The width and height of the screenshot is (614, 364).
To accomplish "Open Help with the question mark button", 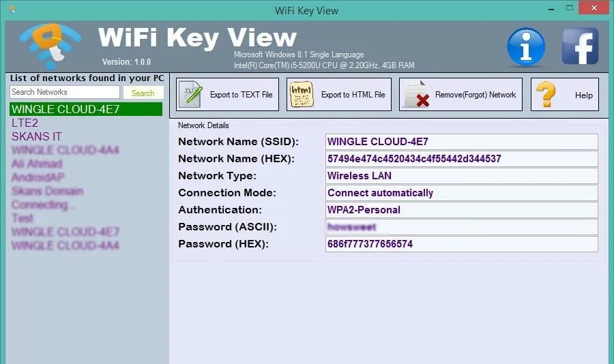I will (565, 94).
